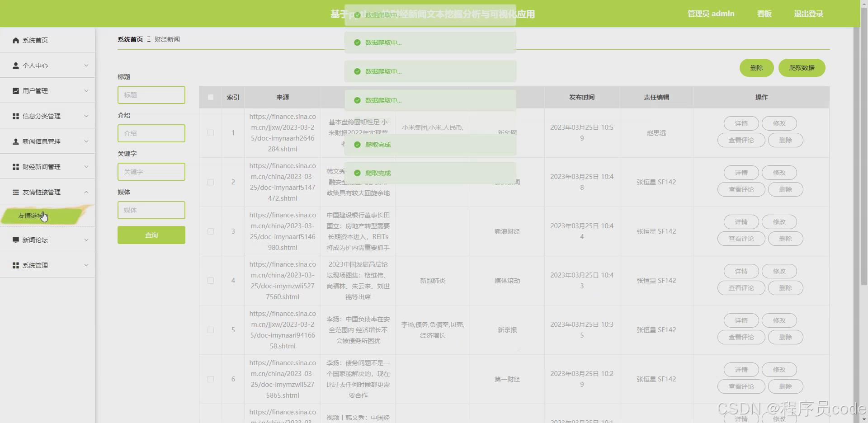
Task: Click editor cell 赵思远 in row 1
Action: 656,133
